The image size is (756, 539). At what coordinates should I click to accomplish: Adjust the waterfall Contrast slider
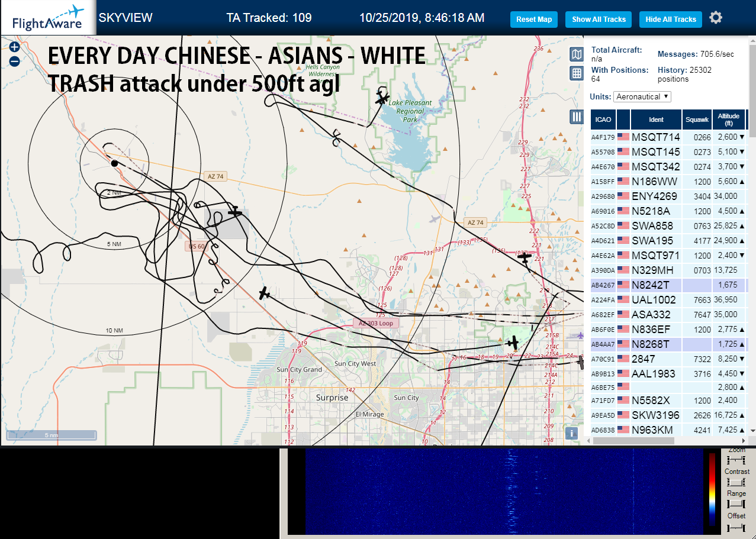[x=736, y=482]
